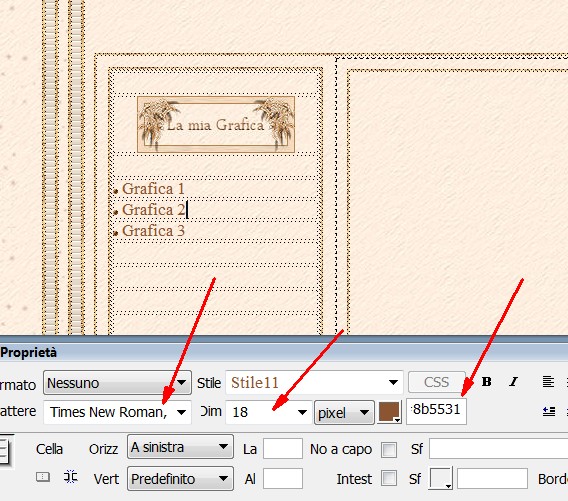The height and width of the screenshot is (501, 568).
Task: Toggle Italic text formatting
Action: 513,381
